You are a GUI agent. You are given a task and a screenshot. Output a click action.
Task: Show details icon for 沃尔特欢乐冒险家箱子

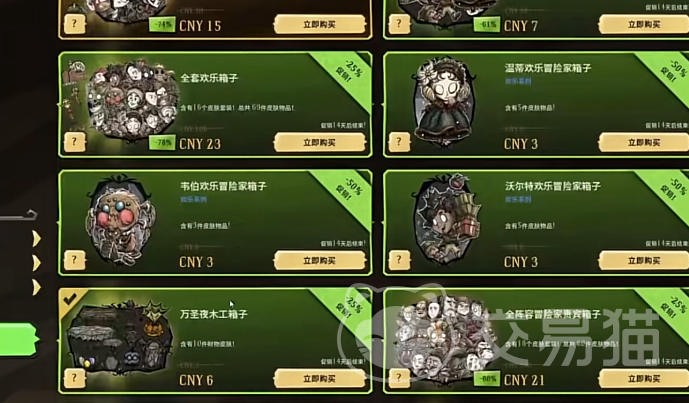399,260
